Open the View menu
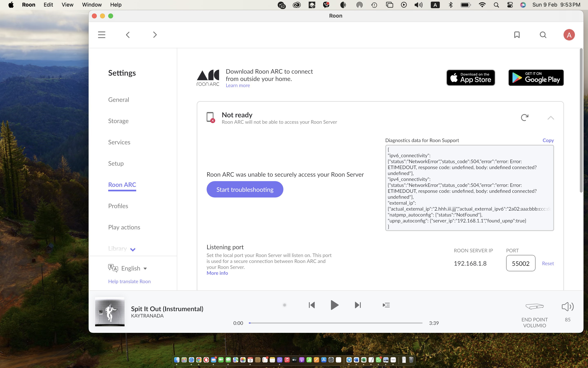 tap(67, 5)
